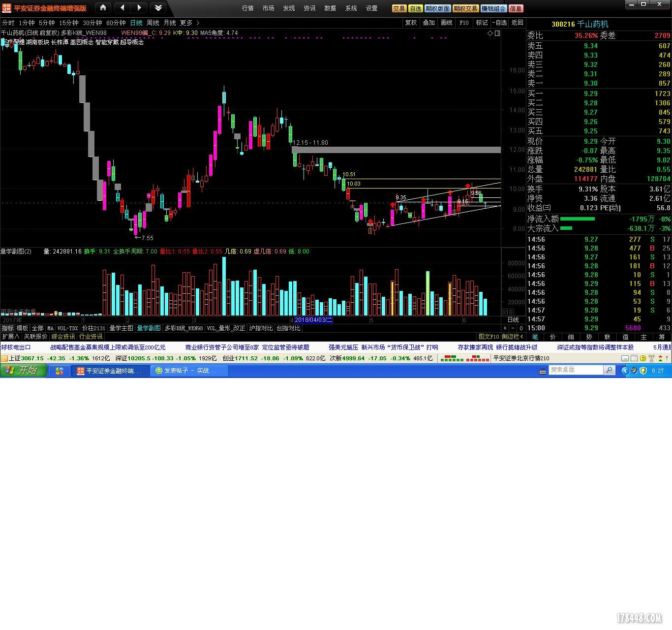Remove from favorites with -自选
Image resolution: width=672 pixels, height=630 pixels.
point(499,23)
